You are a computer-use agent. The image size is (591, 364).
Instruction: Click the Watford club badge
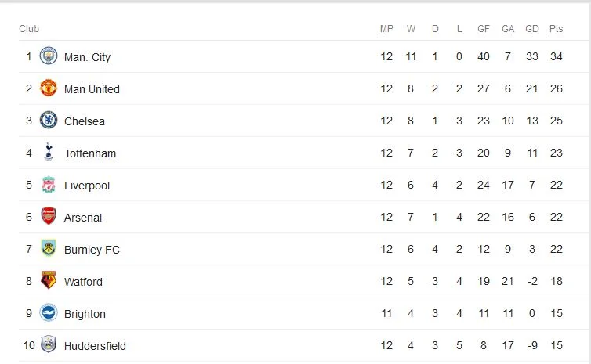(49, 281)
